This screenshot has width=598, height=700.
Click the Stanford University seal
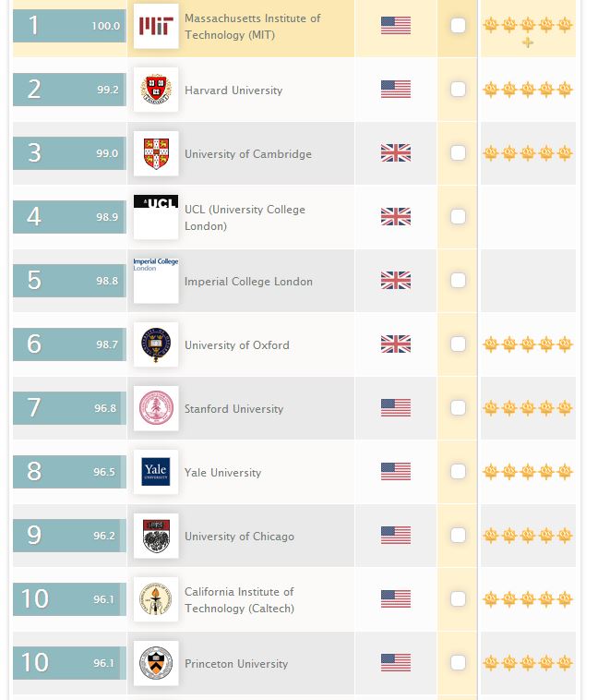click(x=156, y=408)
